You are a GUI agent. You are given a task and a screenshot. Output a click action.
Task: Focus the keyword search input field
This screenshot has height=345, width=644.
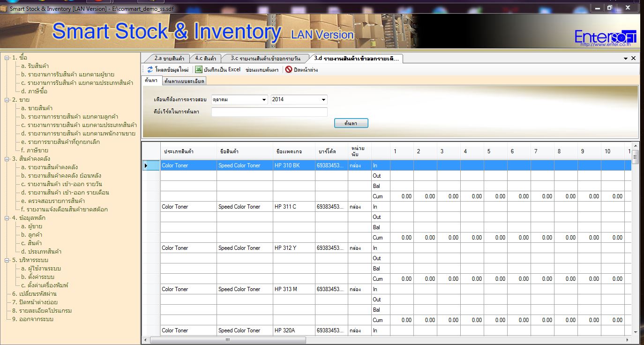tap(269, 112)
